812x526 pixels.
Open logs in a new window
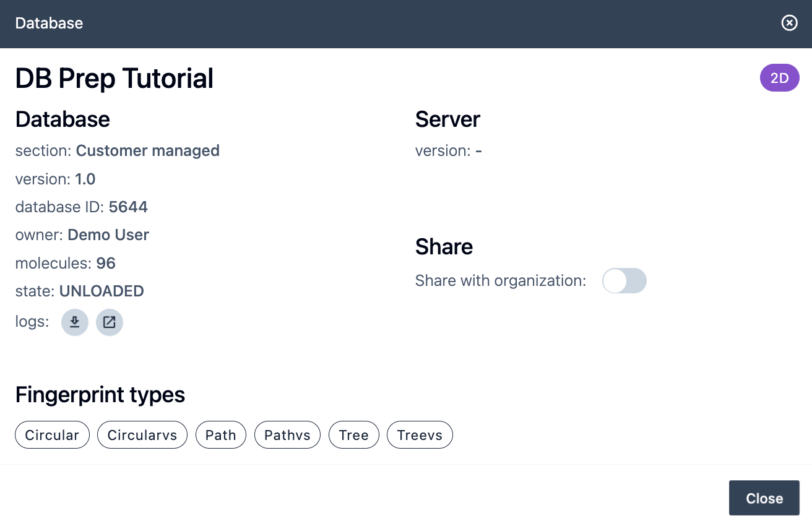pos(110,322)
